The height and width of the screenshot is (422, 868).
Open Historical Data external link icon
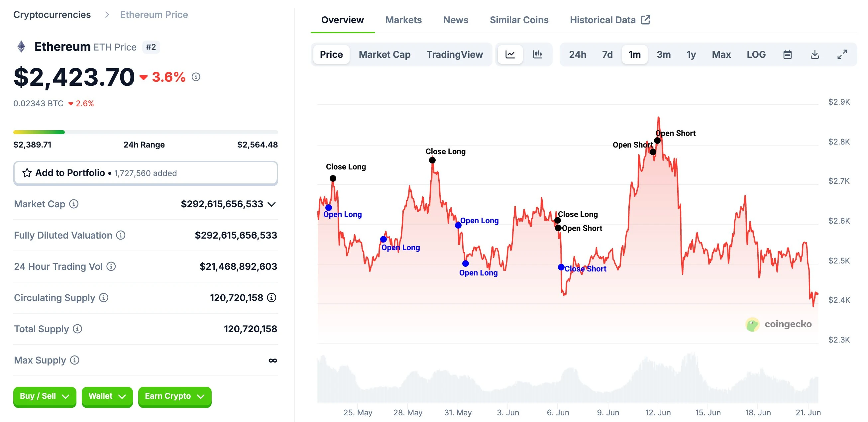[x=646, y=20]
